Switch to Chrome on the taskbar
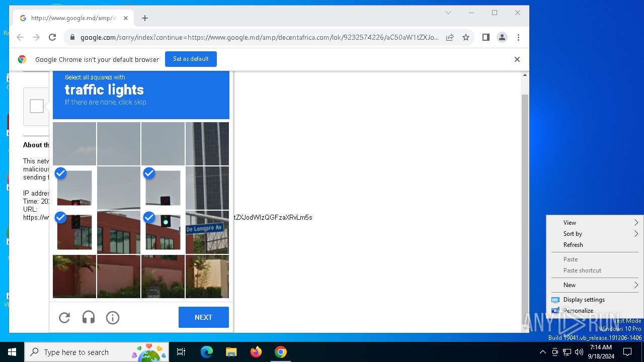644x362 pixels. [281, 352]
